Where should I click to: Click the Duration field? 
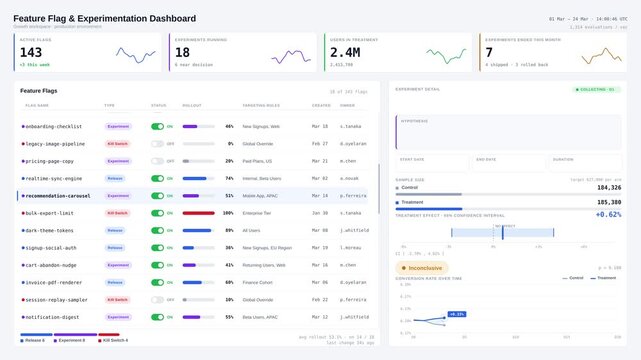point(585,163)
